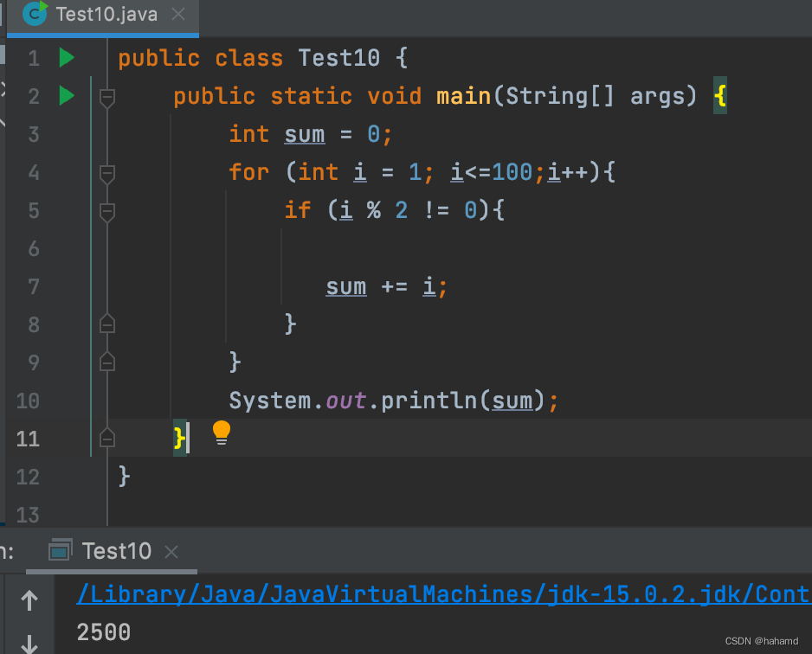The image size is (812, 654).
Task: Click line number 10 in the gutter
Action: coord(28,401)
